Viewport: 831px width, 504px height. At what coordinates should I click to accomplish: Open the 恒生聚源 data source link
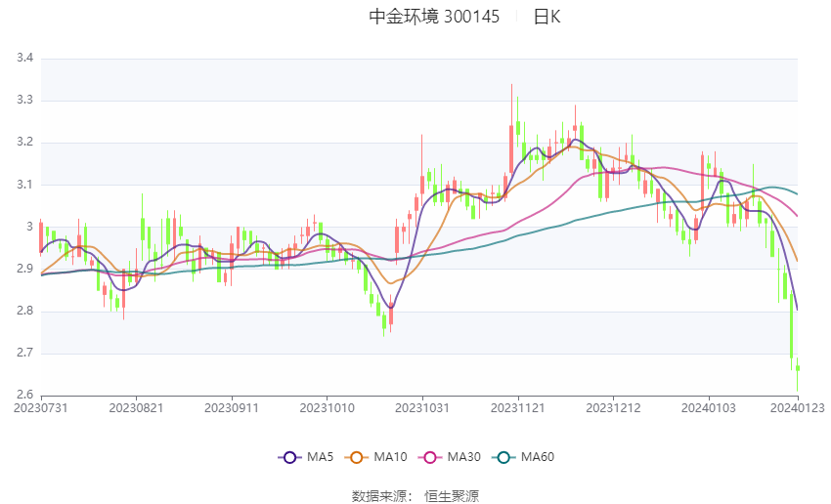pyautogui.click(x=452, y=495)
